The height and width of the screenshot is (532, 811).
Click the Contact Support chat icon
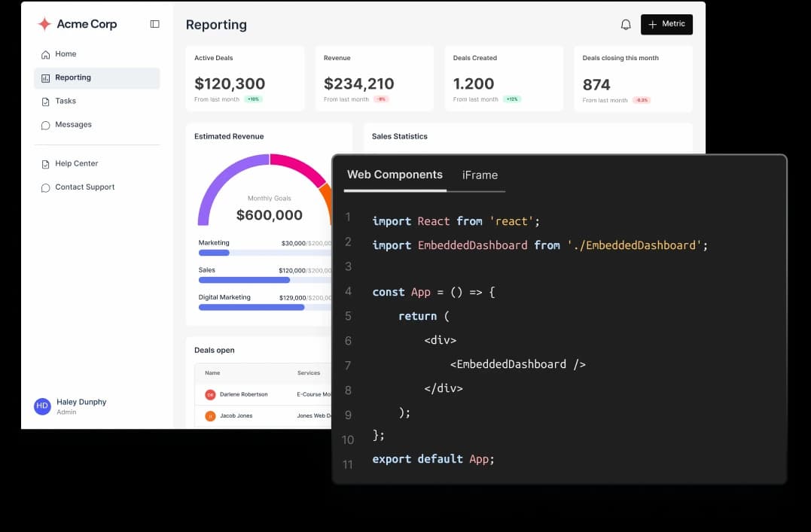pos(45,187)
